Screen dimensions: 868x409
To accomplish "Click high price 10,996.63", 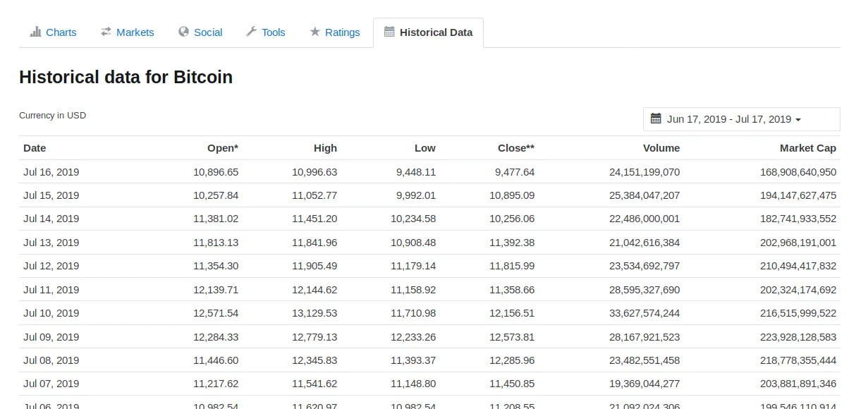I will (x=314, y=171).
